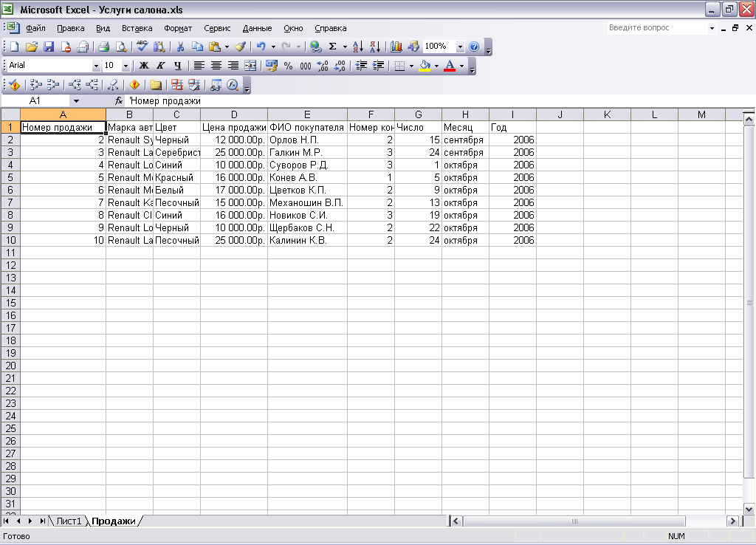
Task: Expand the Fill Color dropdown arrow
Action: pos(436,66)
